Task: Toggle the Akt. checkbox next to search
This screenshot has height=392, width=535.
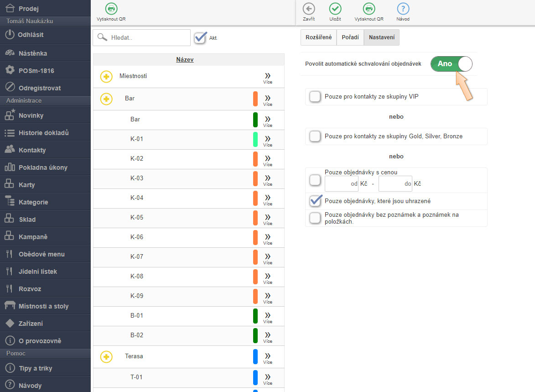Action: (x=200, y=38)
